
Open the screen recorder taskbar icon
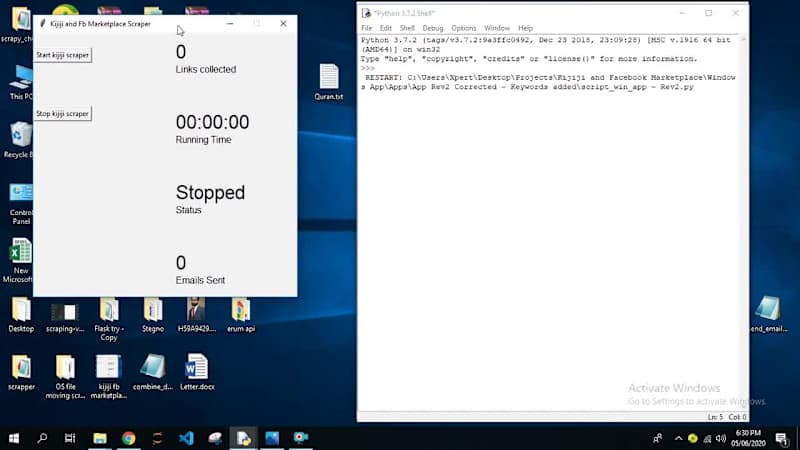(301, 438)
